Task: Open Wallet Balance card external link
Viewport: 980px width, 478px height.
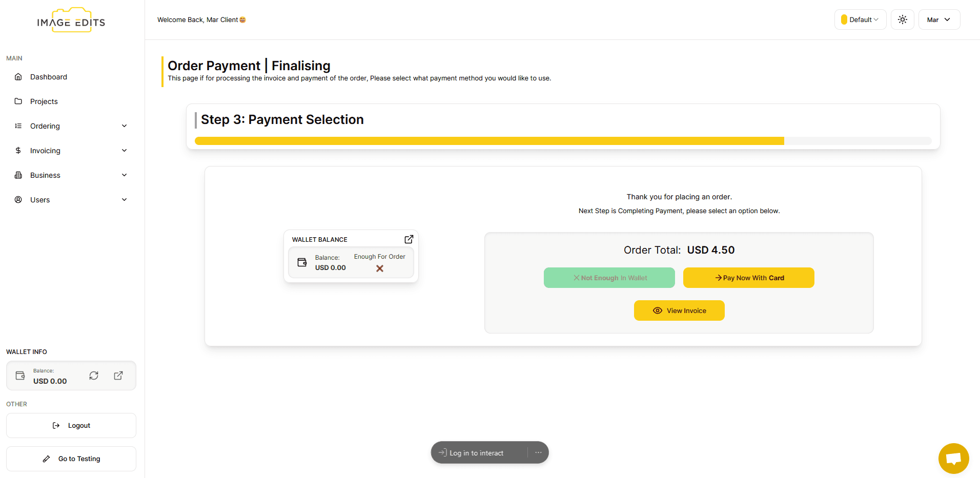Action: (409, 239)
